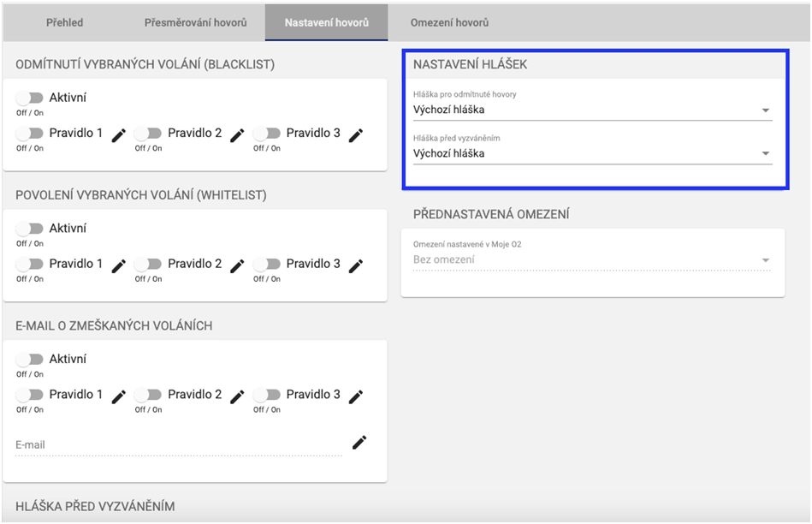
Task: Go to the Omezení hovorů tab
Action: (449, 22)
